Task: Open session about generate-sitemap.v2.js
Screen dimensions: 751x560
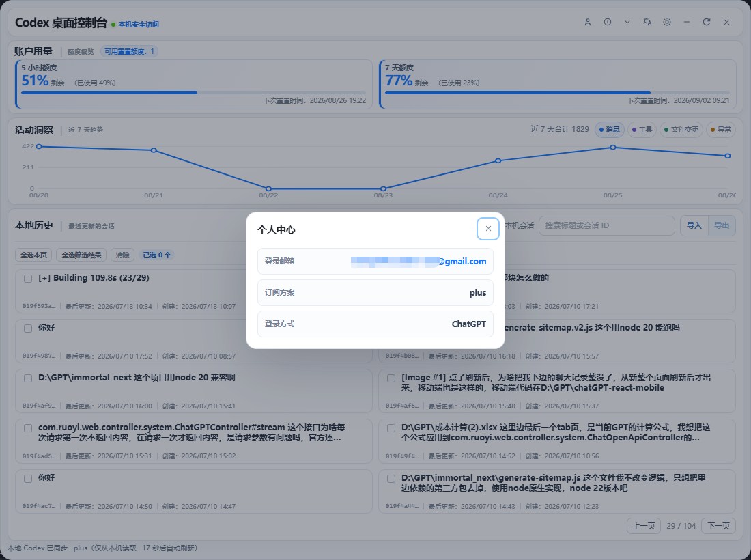Action: point(591,328)
